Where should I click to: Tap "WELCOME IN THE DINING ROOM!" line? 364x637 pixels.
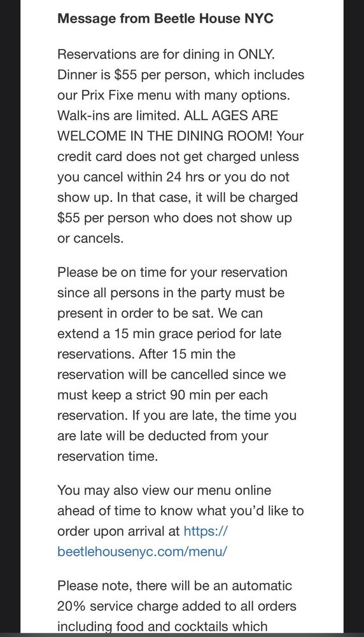point(165,136)
